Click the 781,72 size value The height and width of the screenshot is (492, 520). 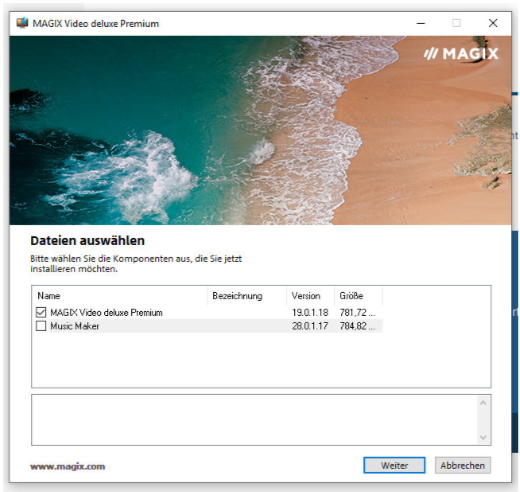pyautogui.click(x=357, y=313)
